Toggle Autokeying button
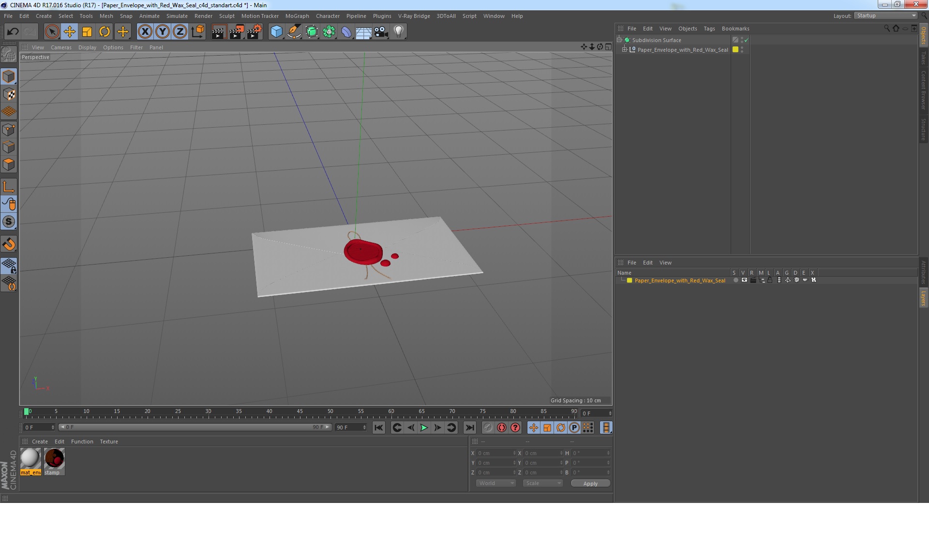Screen dimensions: 929x560 (502, 427)
